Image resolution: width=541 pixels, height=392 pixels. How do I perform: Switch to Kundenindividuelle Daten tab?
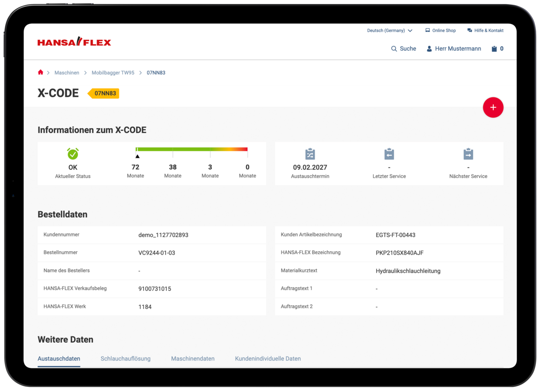pos(268,359)
